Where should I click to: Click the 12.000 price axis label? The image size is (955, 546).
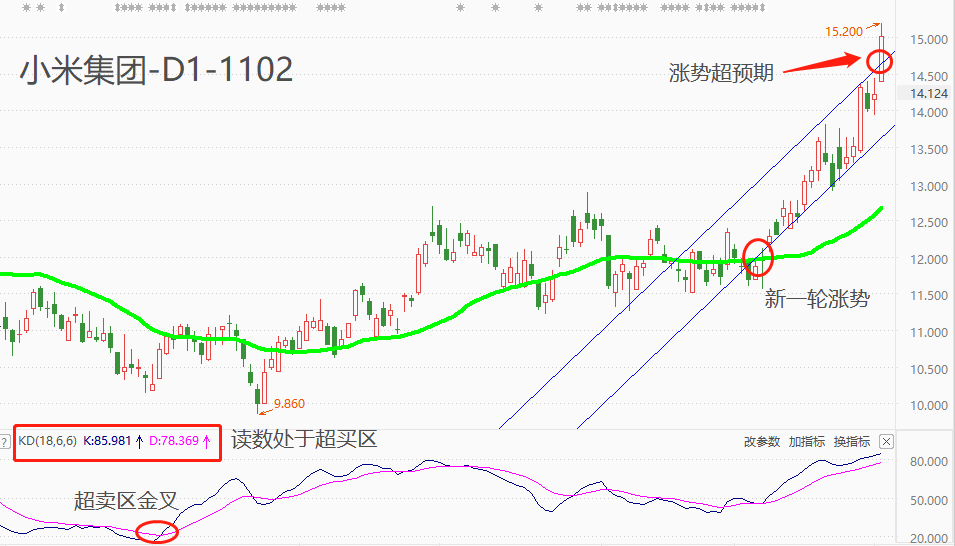coord(929,259)
